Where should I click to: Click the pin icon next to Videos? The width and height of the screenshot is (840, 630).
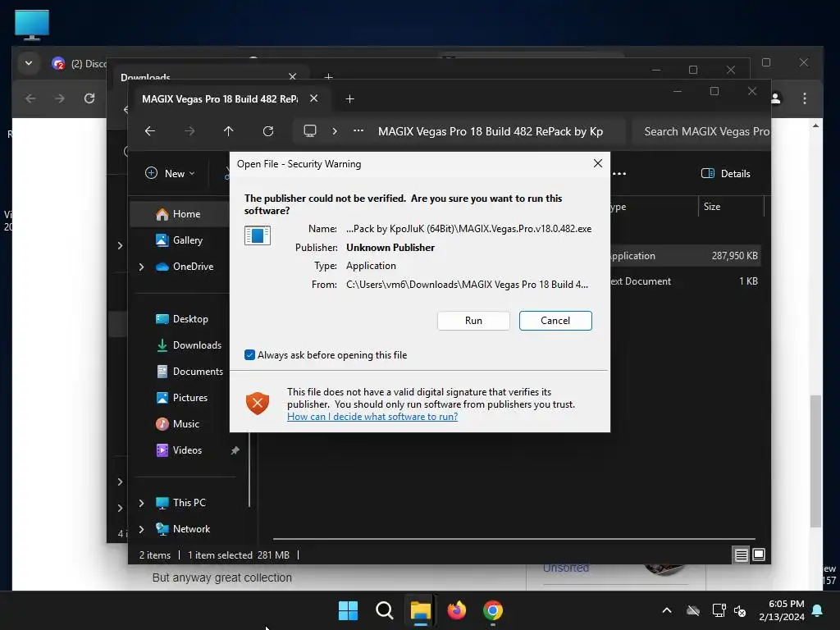235,450
